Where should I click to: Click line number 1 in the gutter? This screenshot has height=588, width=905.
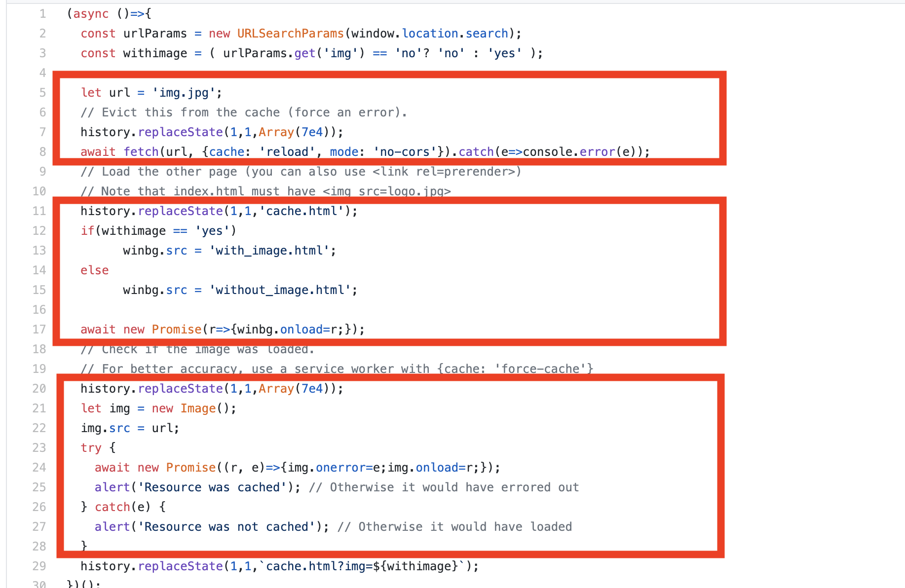click(x=43, y=14)
